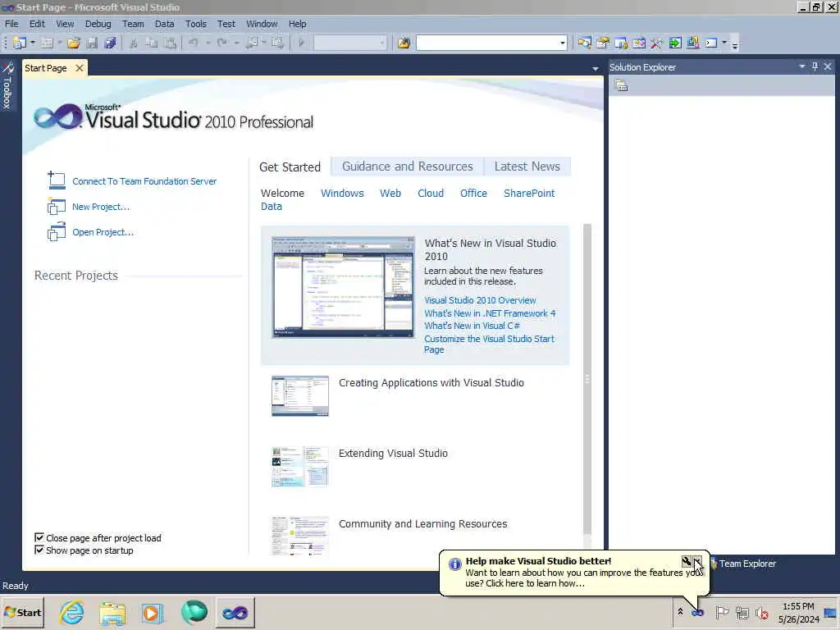The width and height of the screenshot is (840, 630).
Task: Select the Get Started tab
Action: tap(290, 167)
